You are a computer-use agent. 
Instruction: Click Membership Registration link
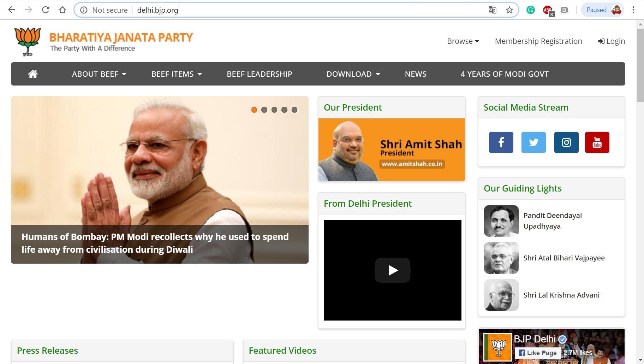538,41
